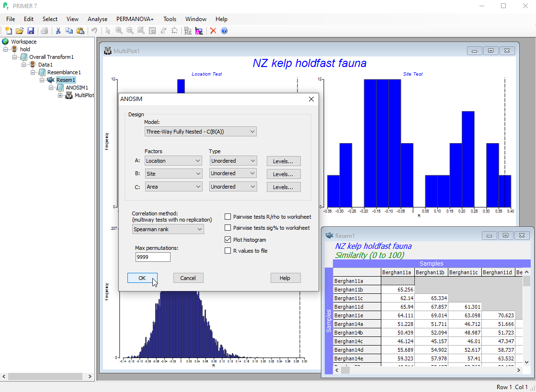Click the Cut scissors icon
Viewport: 536px width, 392px height.
pyautogui.click(x=58, y=31)
